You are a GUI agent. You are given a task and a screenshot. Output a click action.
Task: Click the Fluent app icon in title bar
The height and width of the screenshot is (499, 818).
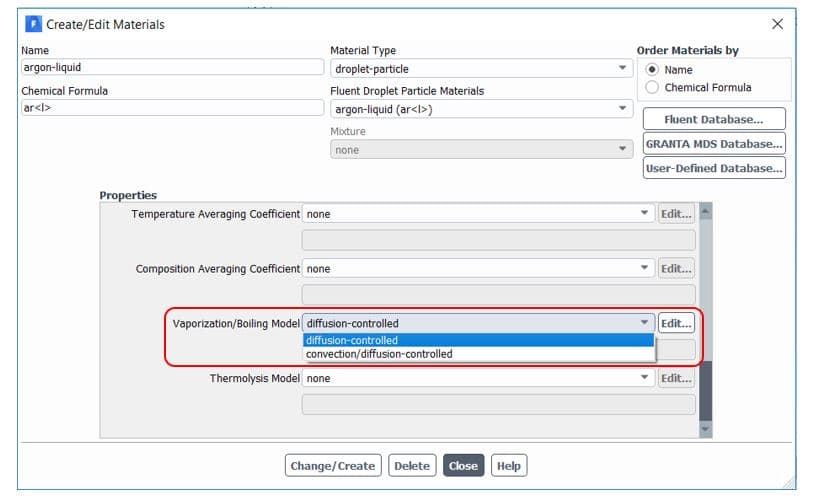[x=32, y=24]
